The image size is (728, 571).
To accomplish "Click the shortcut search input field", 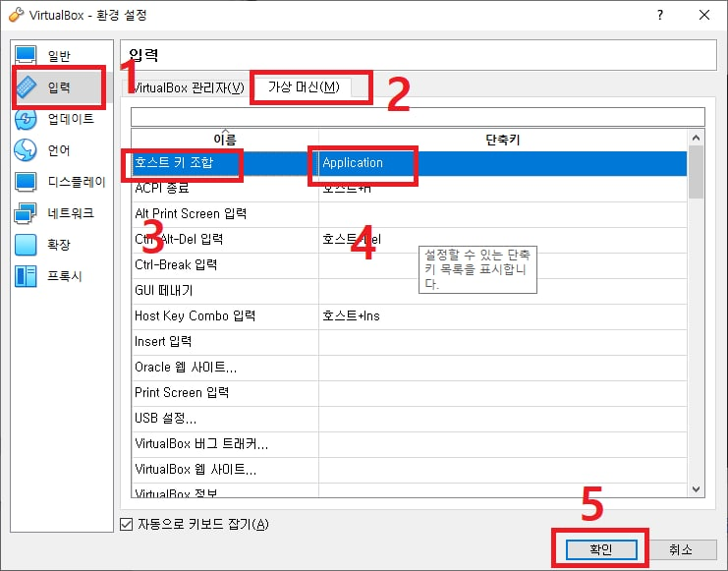I will 418,117.
